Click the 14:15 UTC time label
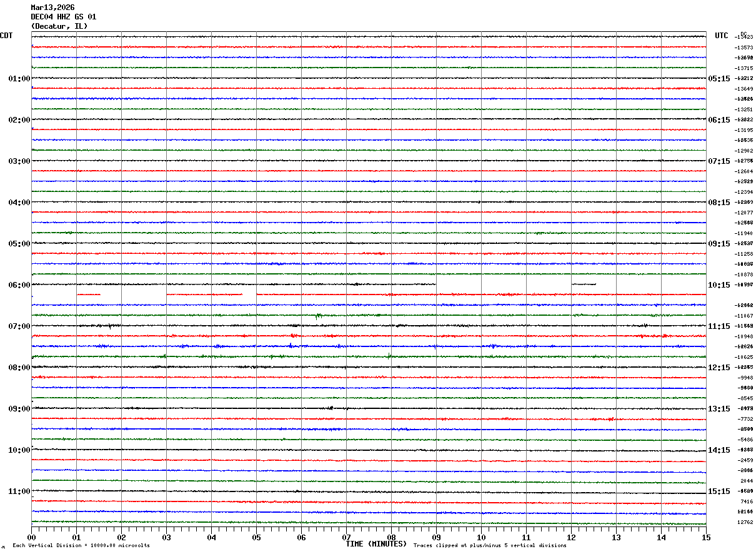756x554 pixels. pos(719,450)
